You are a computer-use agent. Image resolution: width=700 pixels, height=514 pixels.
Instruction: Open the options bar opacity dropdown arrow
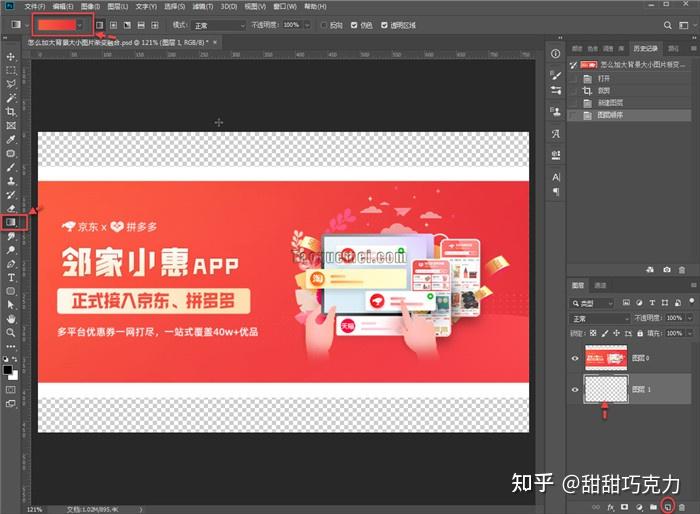click(x=307, y=25)
